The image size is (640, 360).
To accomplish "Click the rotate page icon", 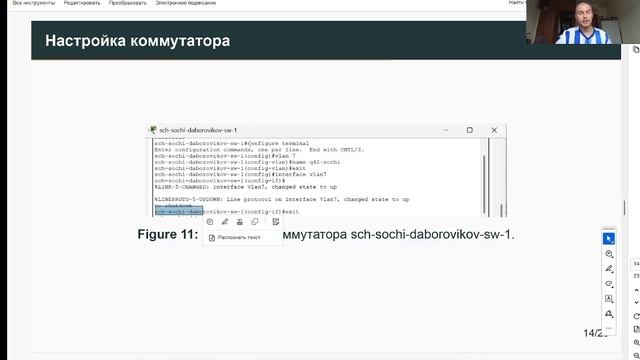I will click(x=636, y=316).
